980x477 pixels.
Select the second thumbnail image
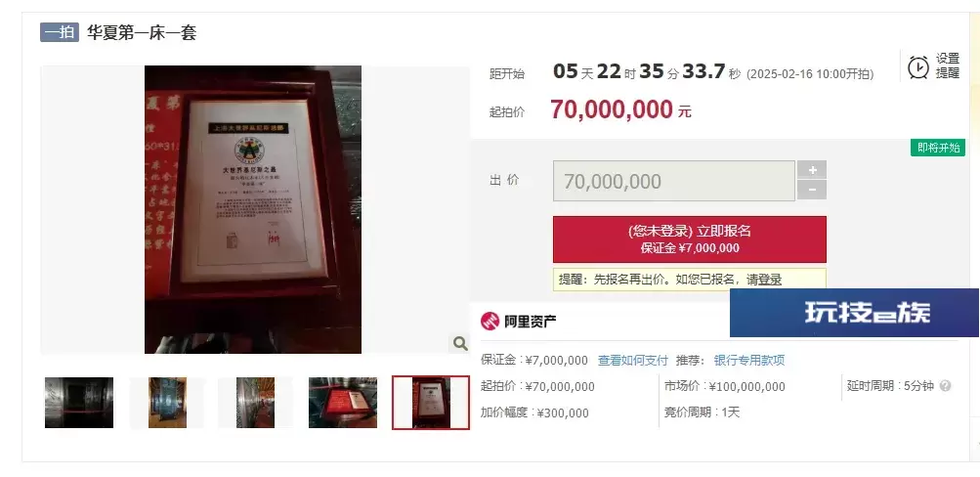[167, 403]
